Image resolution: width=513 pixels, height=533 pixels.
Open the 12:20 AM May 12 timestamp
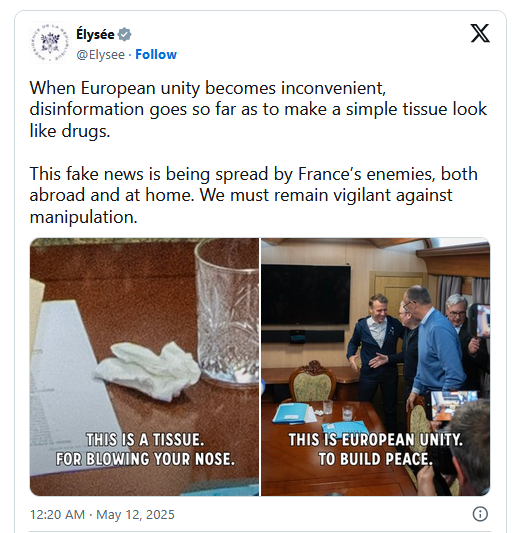[102, 514]
